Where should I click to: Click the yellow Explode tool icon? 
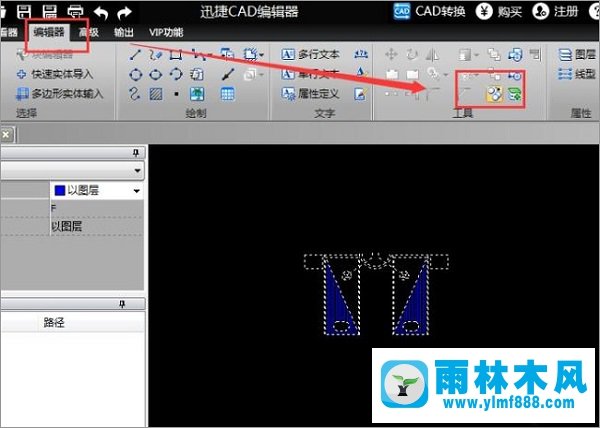tap(494, 94)
